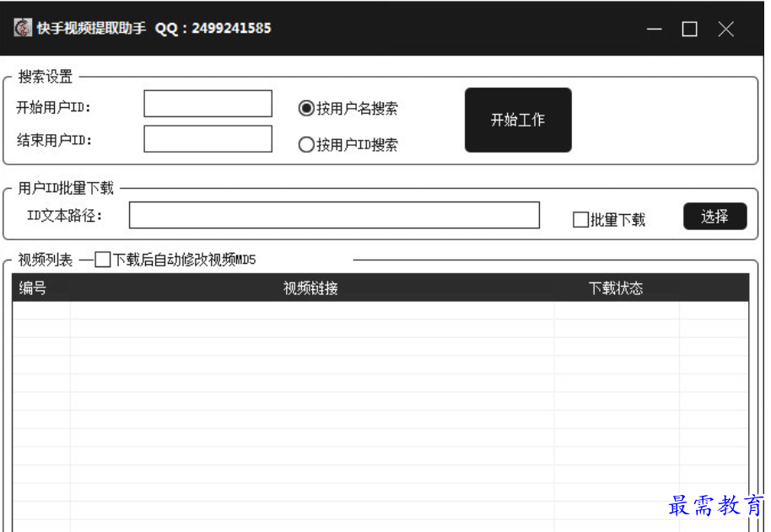Close the 快手视频提取助手 window

725,29
